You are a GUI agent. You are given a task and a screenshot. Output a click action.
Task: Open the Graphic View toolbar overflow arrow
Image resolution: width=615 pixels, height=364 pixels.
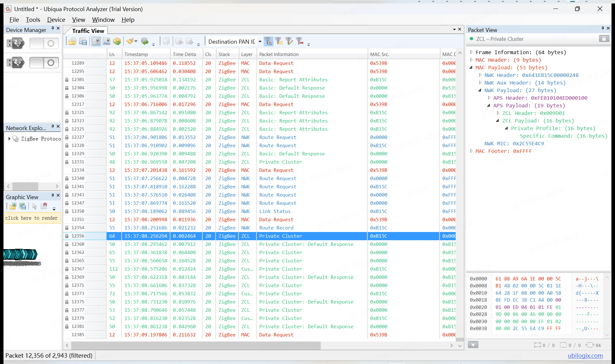(x=54, y=209)
